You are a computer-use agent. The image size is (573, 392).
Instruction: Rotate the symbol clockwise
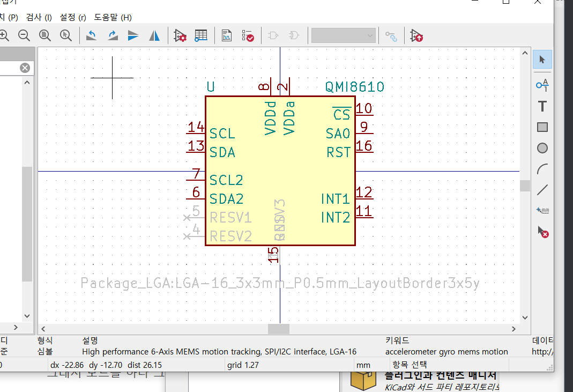tap(113, 35)
